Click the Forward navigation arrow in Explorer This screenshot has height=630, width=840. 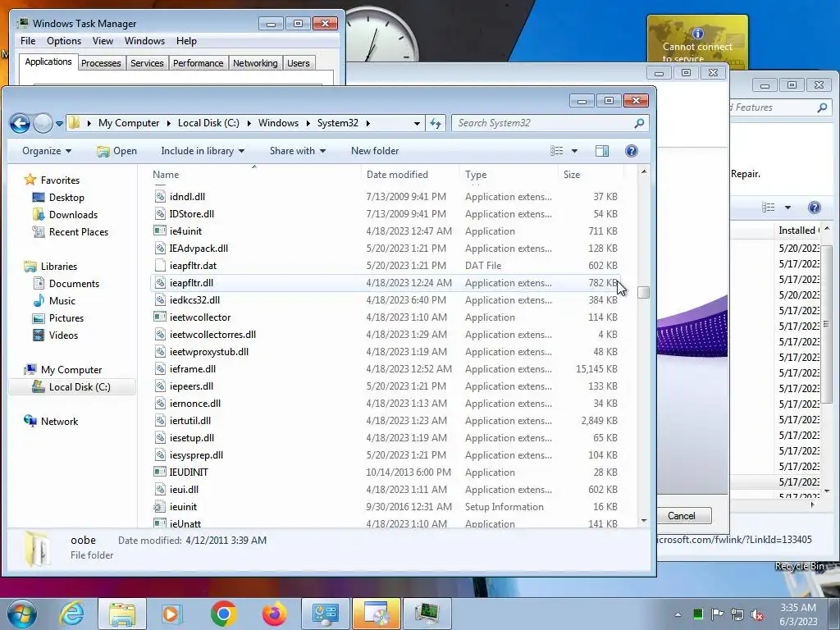(43, 123)
